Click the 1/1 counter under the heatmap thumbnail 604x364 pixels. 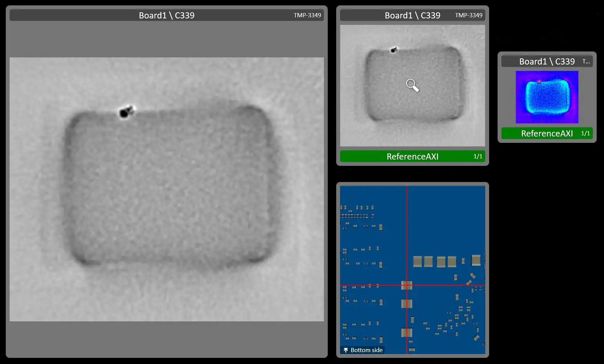click(586, 133)
